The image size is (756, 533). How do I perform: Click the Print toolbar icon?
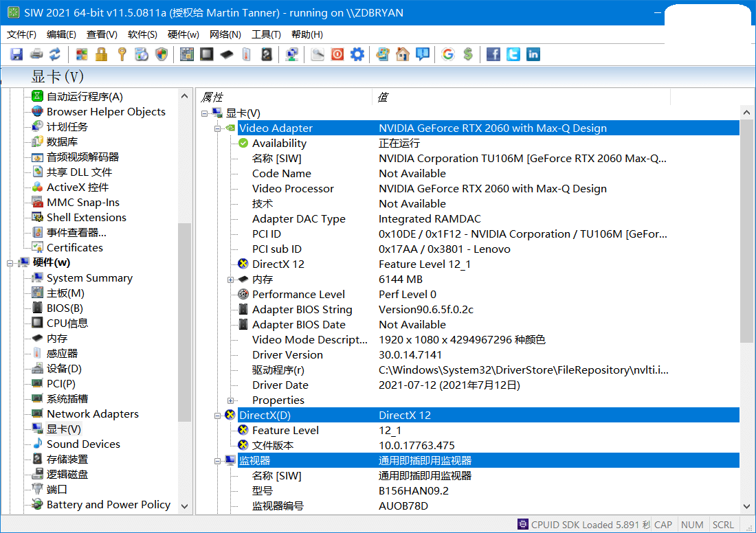tap(36, 54)
